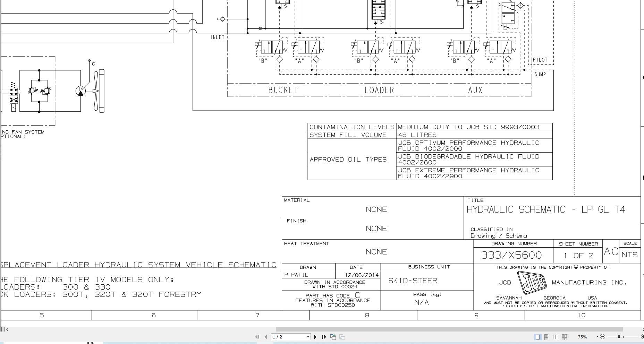Click the horizontal scrollbar thumb

pyautogui.click(x=449, y=329)
